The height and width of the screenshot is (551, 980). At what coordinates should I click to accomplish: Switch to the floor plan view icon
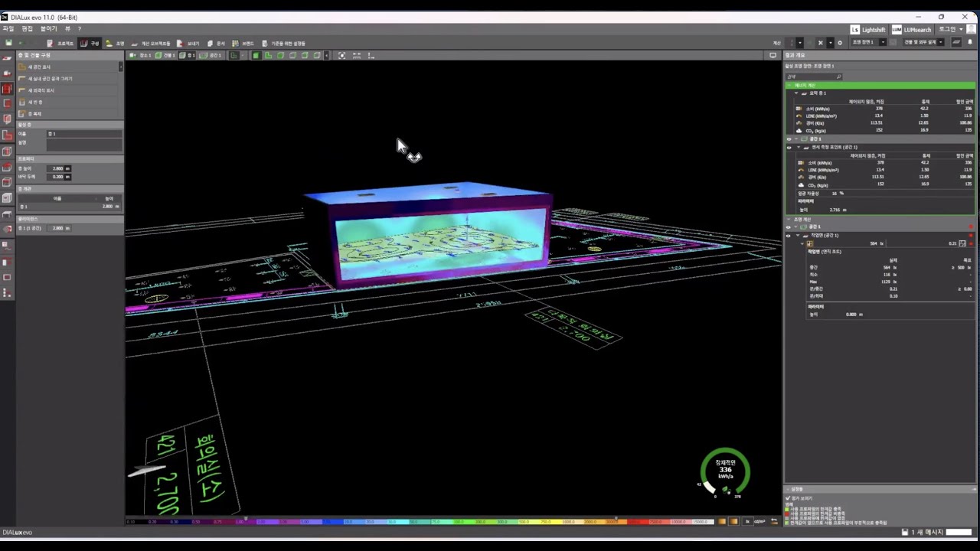(x=269, y=55)
